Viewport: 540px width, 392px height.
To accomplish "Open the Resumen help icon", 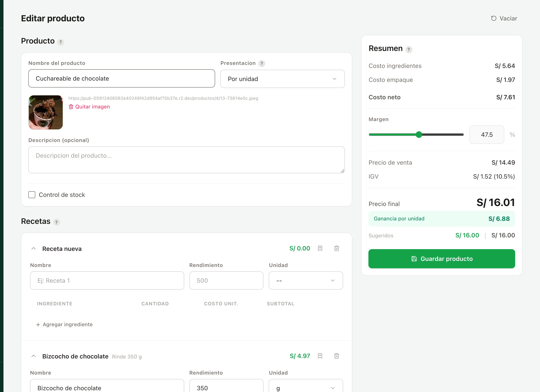I will (x=408, y=49).
